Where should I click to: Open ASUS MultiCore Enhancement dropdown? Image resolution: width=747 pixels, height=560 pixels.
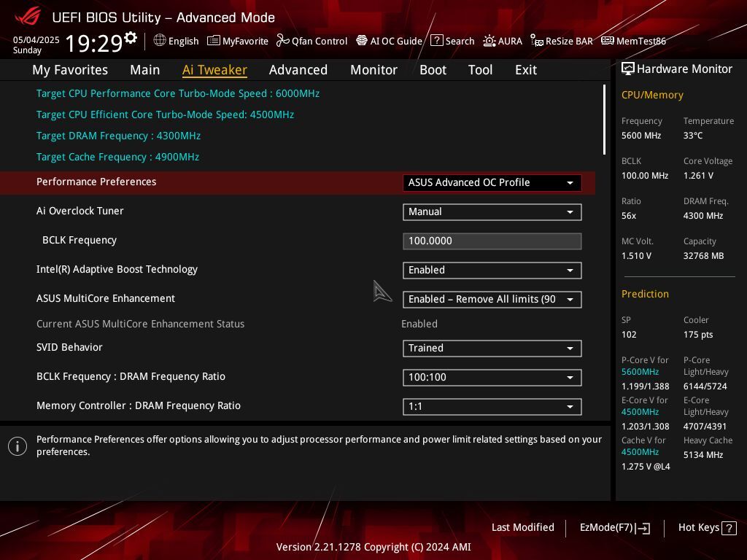492,300
